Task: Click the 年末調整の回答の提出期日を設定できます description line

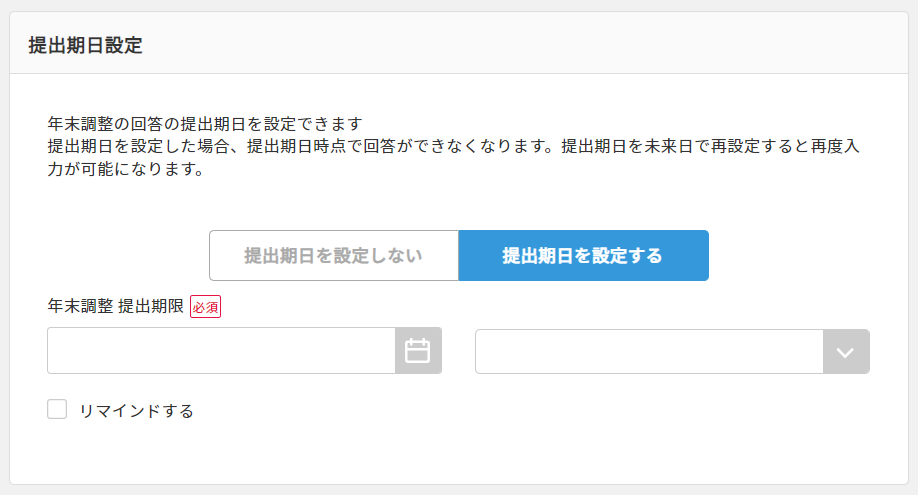Action: (205, 124)
